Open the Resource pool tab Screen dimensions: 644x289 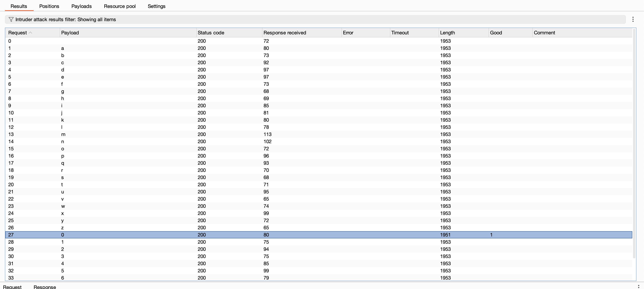click(x=120, y=6)
